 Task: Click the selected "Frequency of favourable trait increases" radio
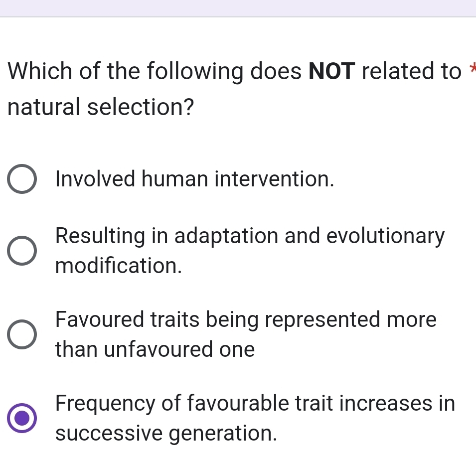[x=21, y=418]
